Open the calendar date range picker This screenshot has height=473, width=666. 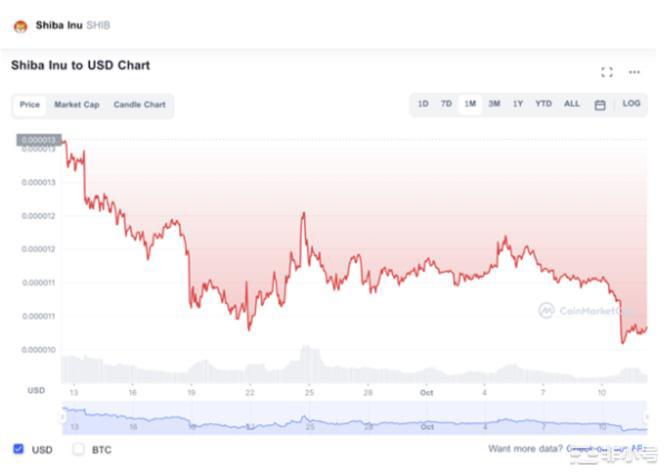[600, 104]
